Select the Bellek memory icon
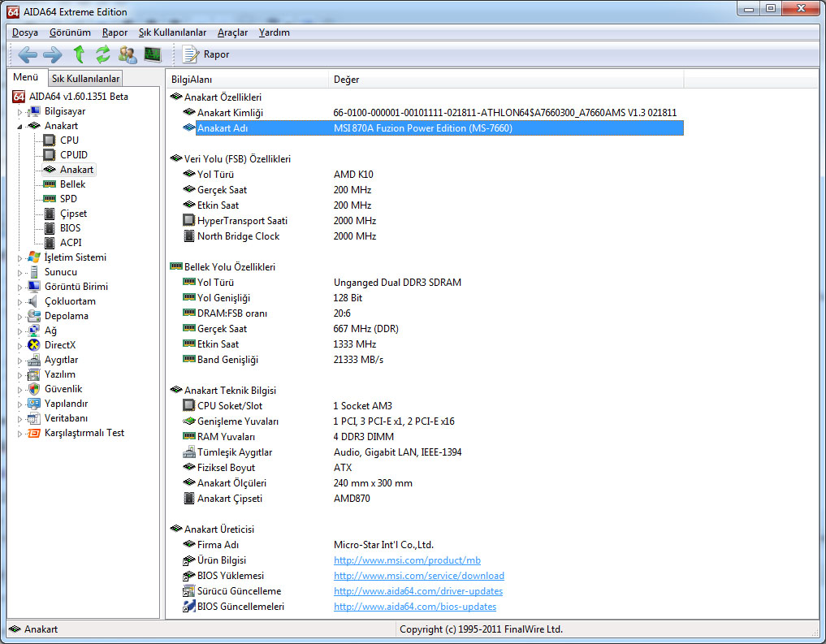The width and height of the screenshot is (826, 644). (50, 184)
